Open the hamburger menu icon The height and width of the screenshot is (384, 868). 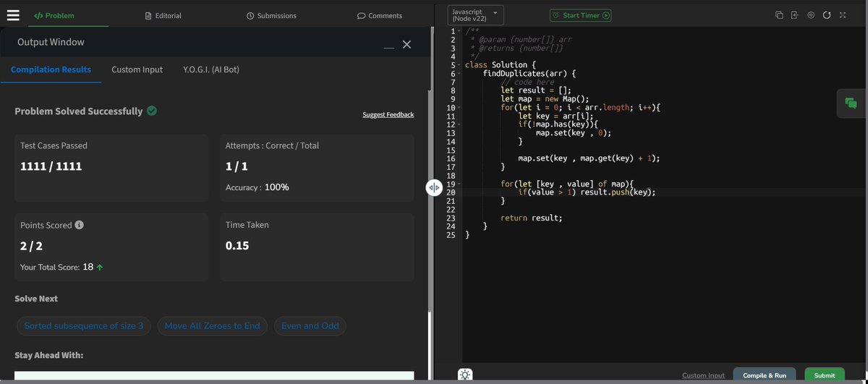[13, 15]
